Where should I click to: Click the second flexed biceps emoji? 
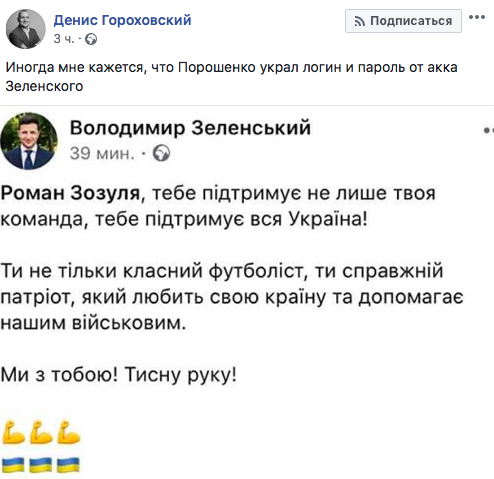(41, 433)
